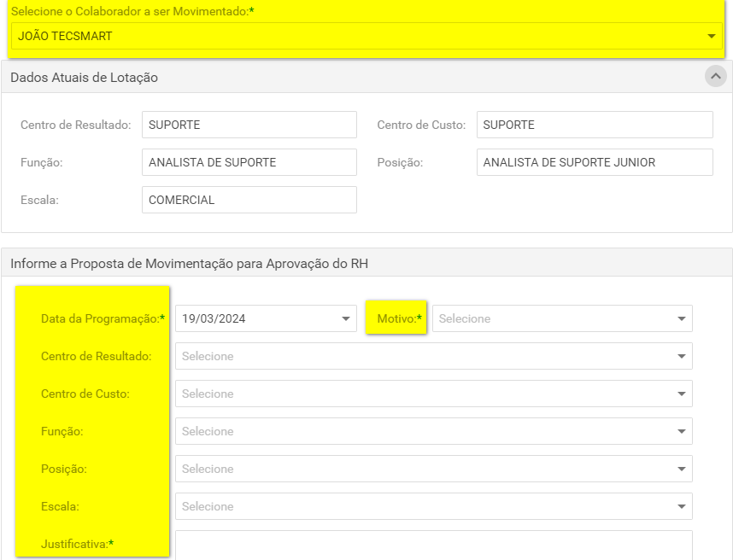Click the COMERCIAL escala field
This screenshot has width=733, height=560.
(249, 200)
